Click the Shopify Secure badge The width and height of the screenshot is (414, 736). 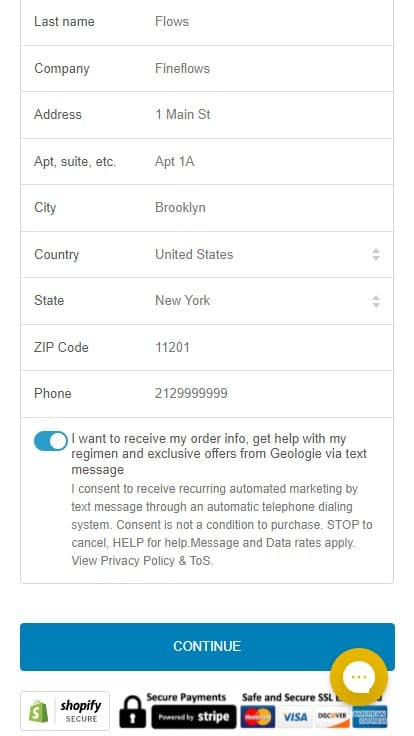65,711
